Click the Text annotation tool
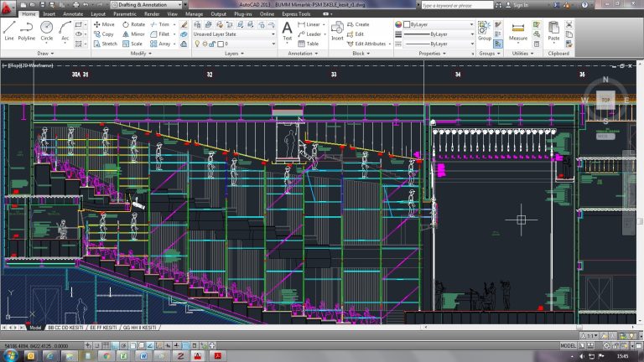Viewport: 644px width, 362px height. pyautogui.click(x=287, y=30)
